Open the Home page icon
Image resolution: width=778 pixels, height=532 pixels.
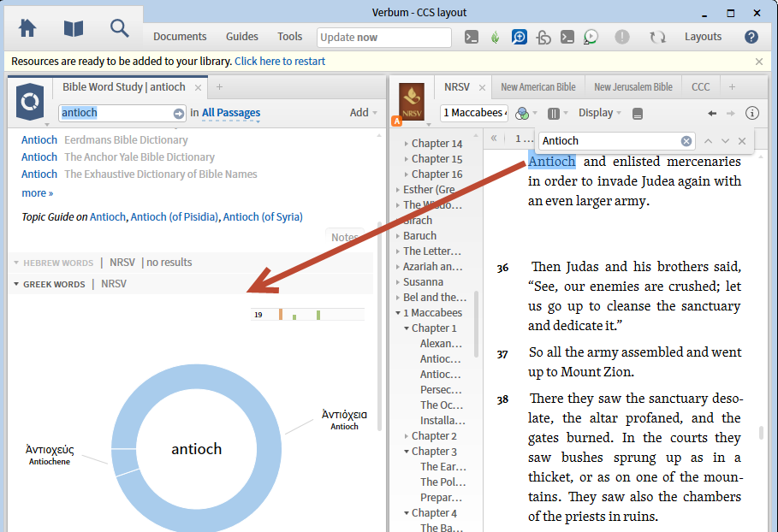coord(27,28)
